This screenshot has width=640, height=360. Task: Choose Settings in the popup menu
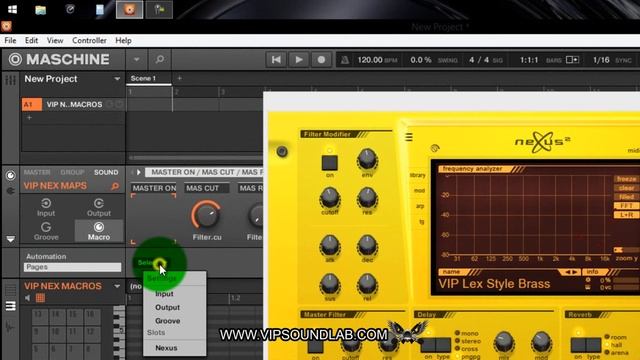click(162, 279)
